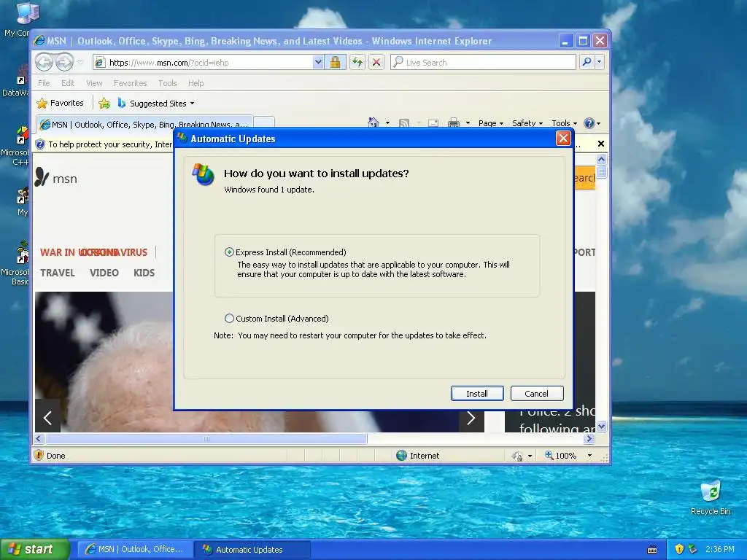Click the Safely Remove Hardware tray icon

(x=693, y=549)
